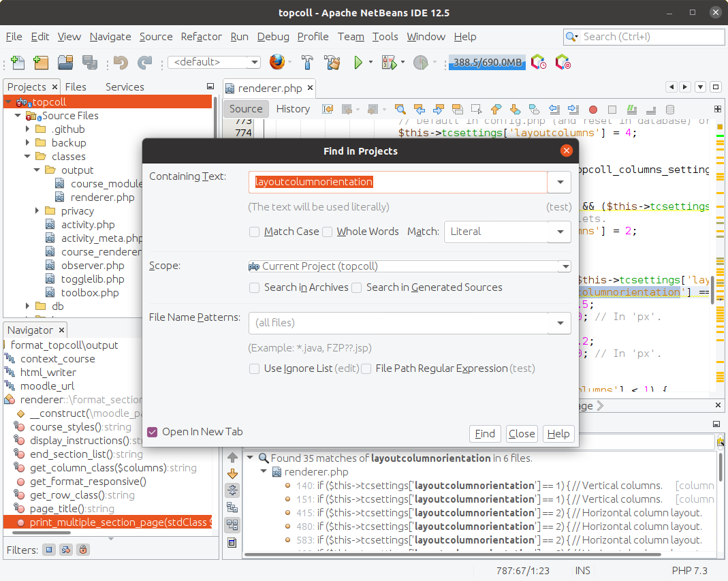Click the New File toolbar icon
This screenshot has height=581, width=728.
[x=18, y=62]
